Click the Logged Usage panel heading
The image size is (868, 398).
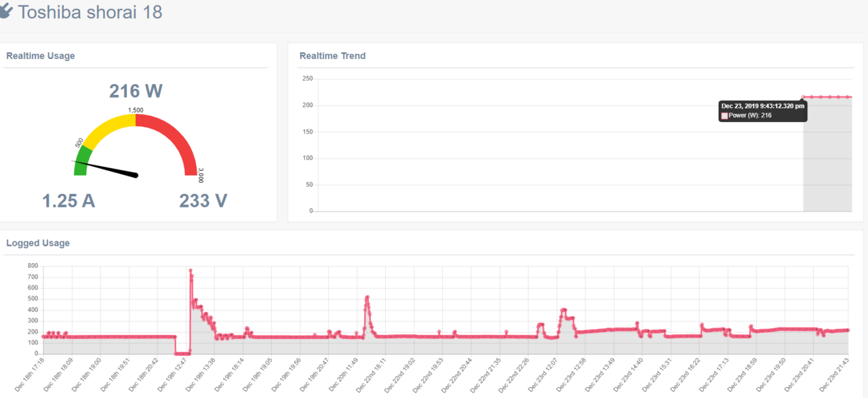38,243
